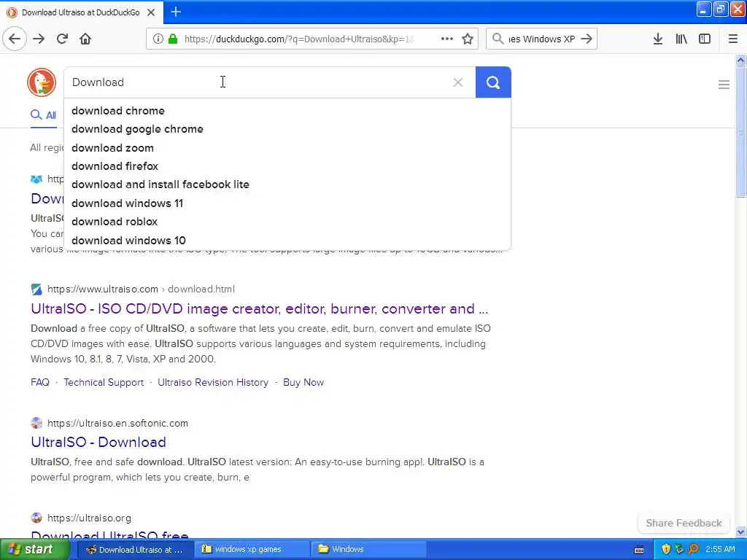Open the Technical Support sitelink
Screen dimensions: 747x560
[104, 382]
